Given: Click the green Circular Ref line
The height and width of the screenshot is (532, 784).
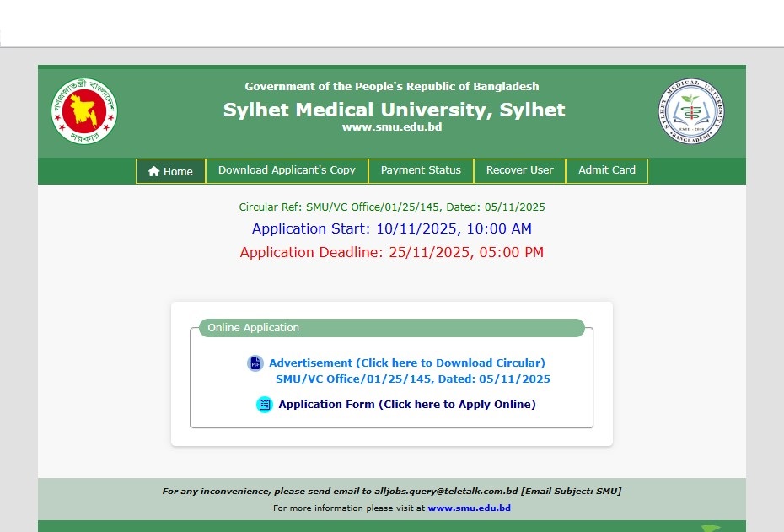Looking at the screenshot, I should pyautogui.click(x=391, y=207).
